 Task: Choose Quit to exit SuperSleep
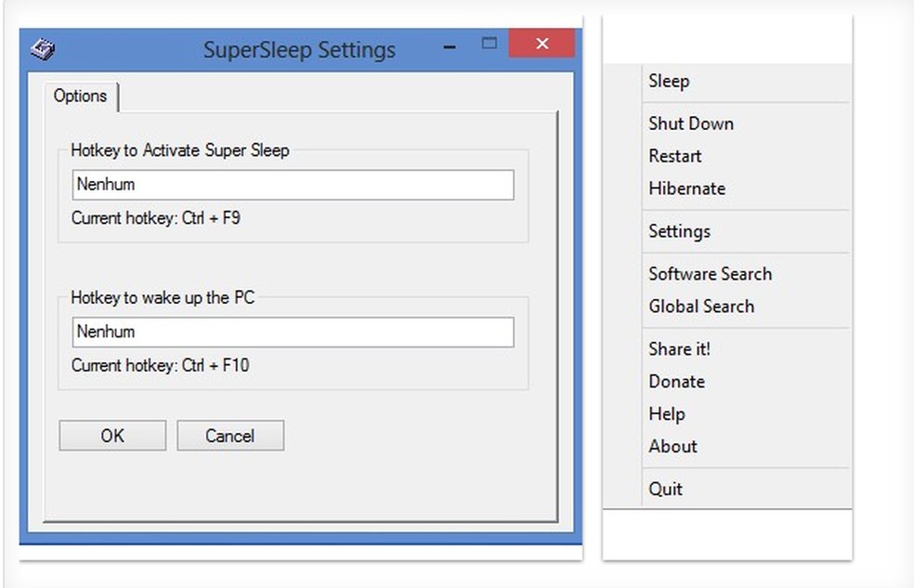click(x=665, y=489)
